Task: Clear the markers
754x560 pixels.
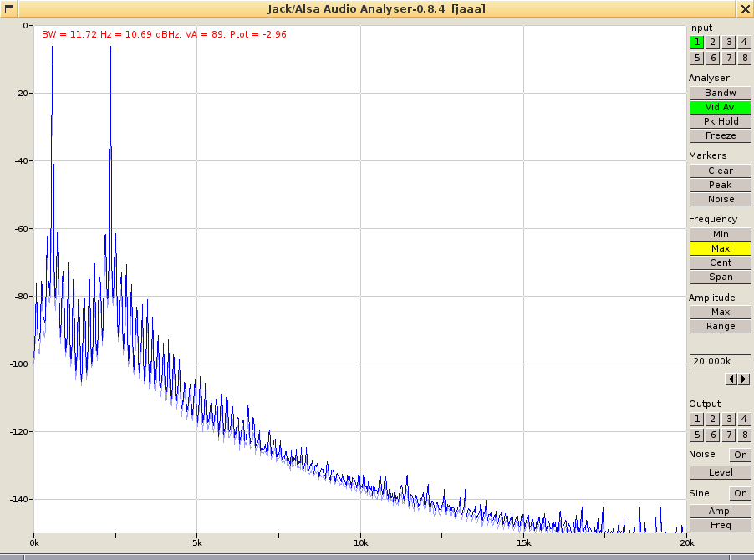Action: (x=721, y=171)
